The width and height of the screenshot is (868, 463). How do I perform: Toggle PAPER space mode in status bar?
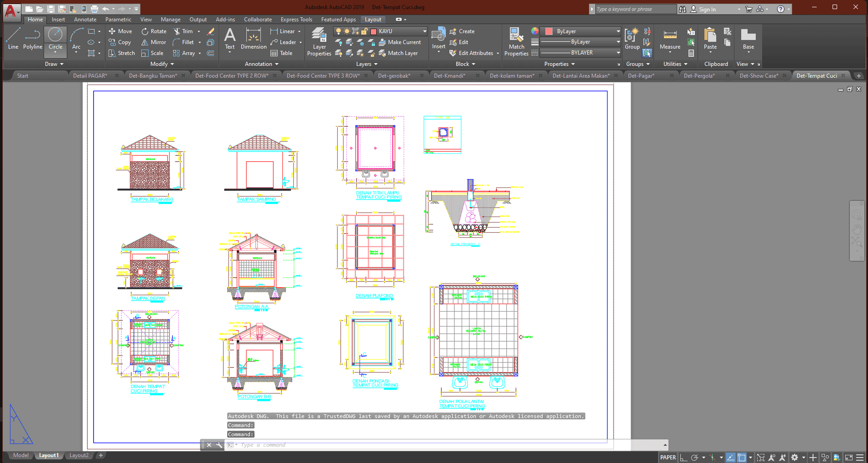(668, 458)
